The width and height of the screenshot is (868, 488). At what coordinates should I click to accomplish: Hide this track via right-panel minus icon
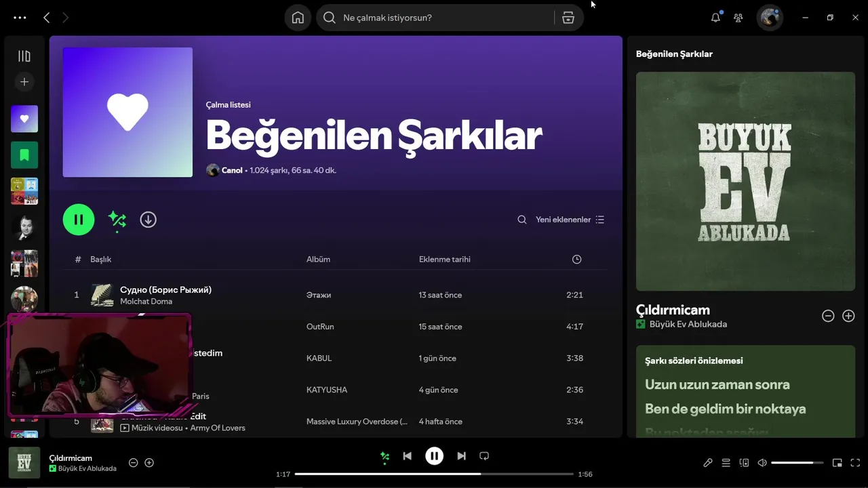pos(827,316)
